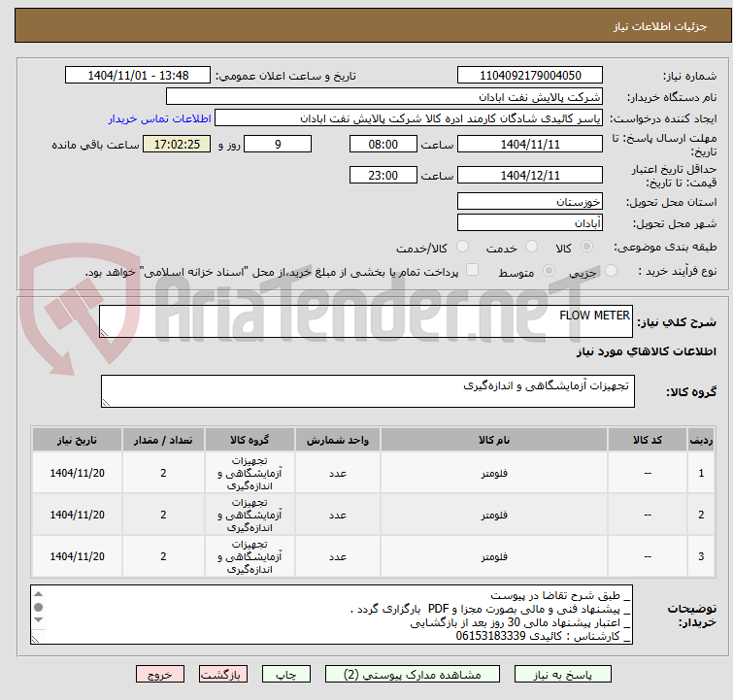Click the گروه کالا table column header
The image size is (733, 700).
point(250,440)
